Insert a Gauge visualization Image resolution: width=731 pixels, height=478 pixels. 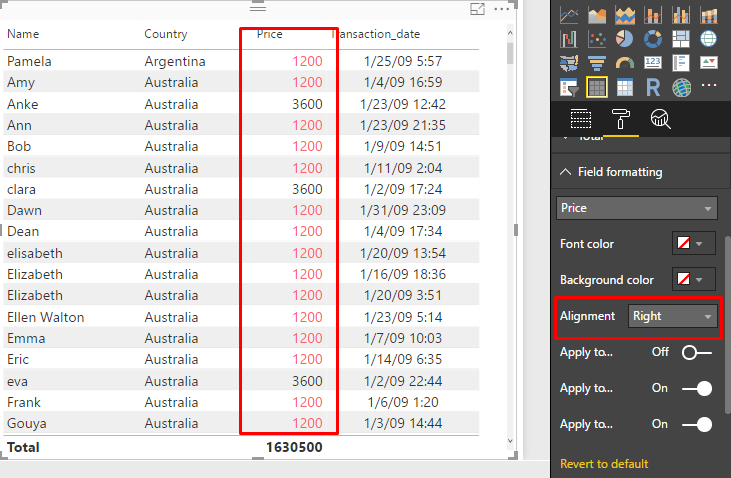pos(625,64)
